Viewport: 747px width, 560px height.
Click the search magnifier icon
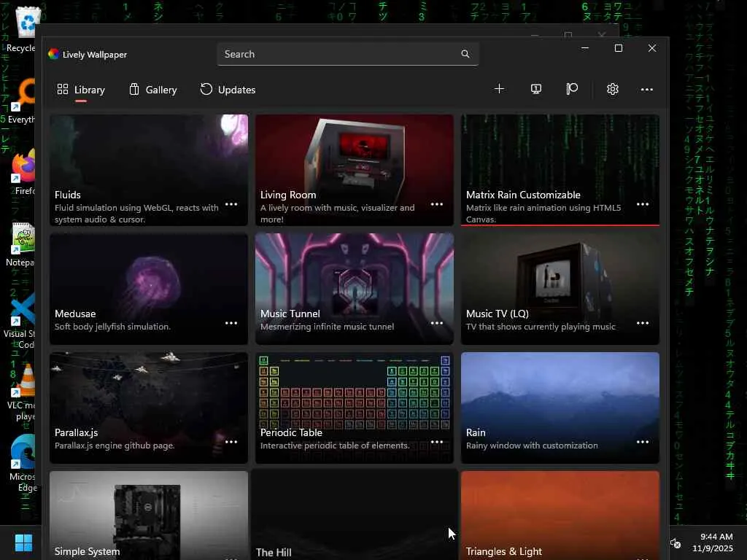(x=465, y=54)
